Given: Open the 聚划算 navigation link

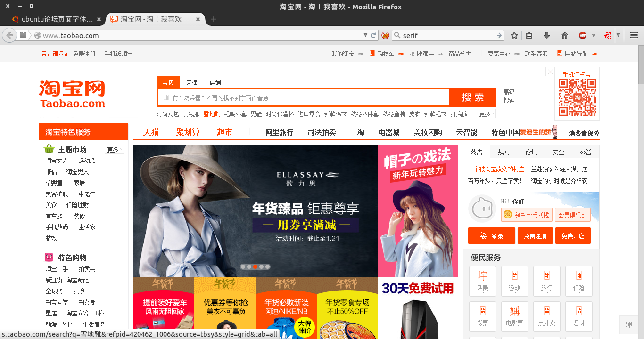Looking at the screenshot, I should [188, 132].
